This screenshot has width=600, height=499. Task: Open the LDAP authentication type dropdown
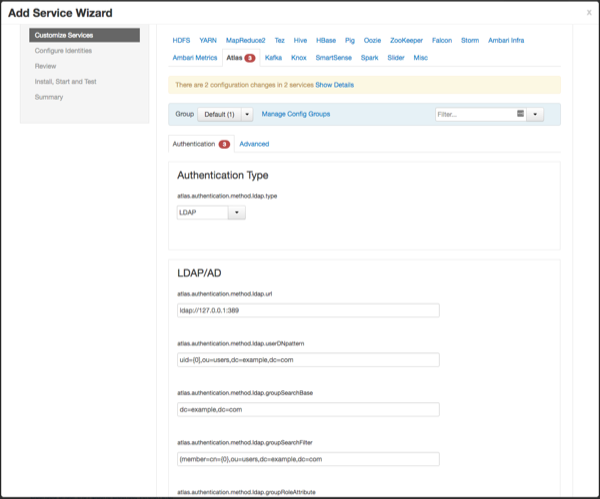tap(210, 212)
